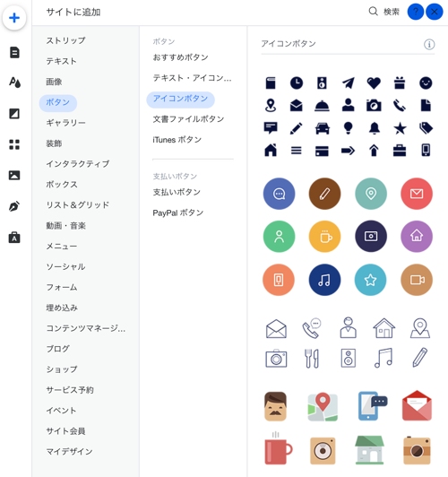Add the purple home circle button
Viewport: 448px width, 477px height.
tap(417, 237)
